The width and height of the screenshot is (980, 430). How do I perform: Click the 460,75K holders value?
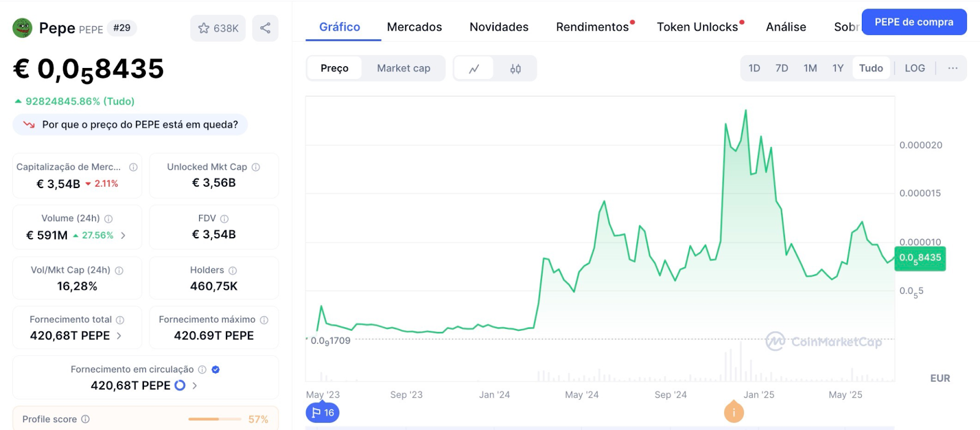point(214,286)
